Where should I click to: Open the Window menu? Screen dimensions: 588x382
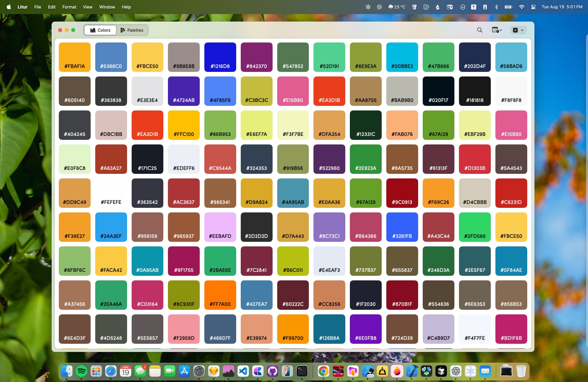tap(107, 7)
